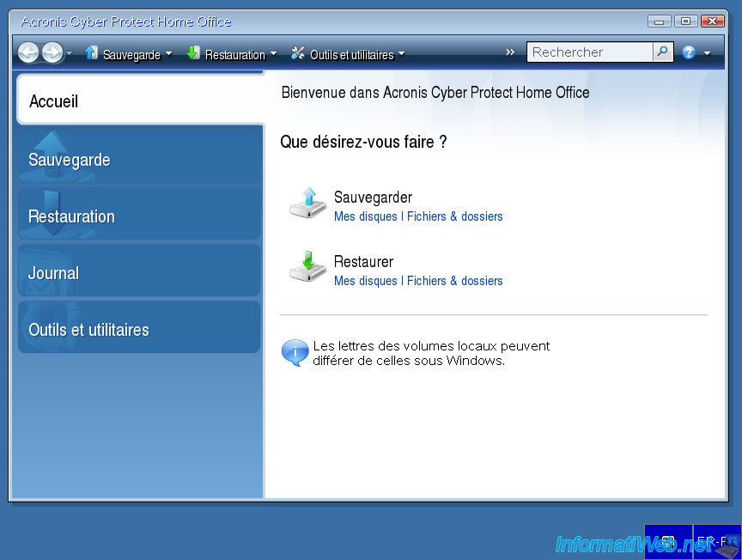Open the dropdown arrow beside help icon
This screenshot has height=560, width=742.
pyautogui.click(x=708, y=53)
